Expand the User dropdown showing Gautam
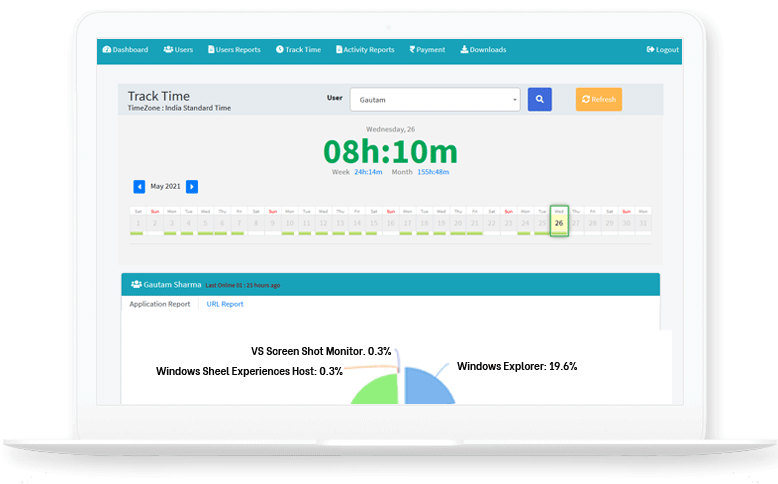 pos(435,100)
